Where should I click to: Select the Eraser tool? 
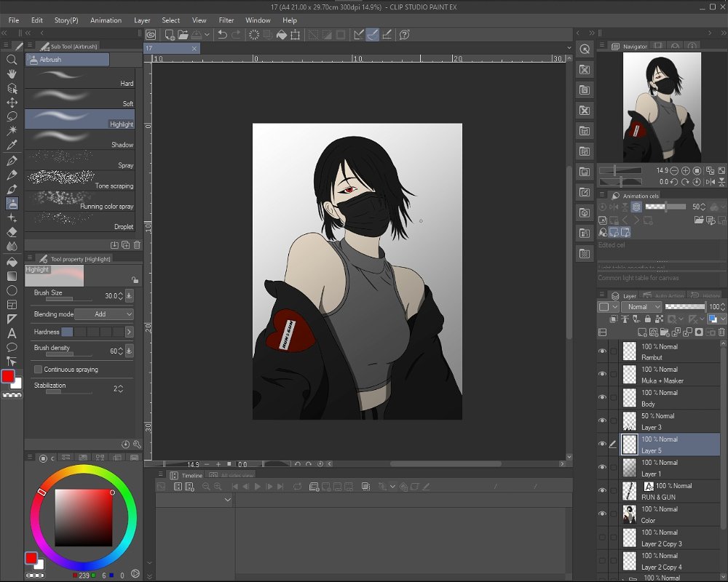coord(12,231)
